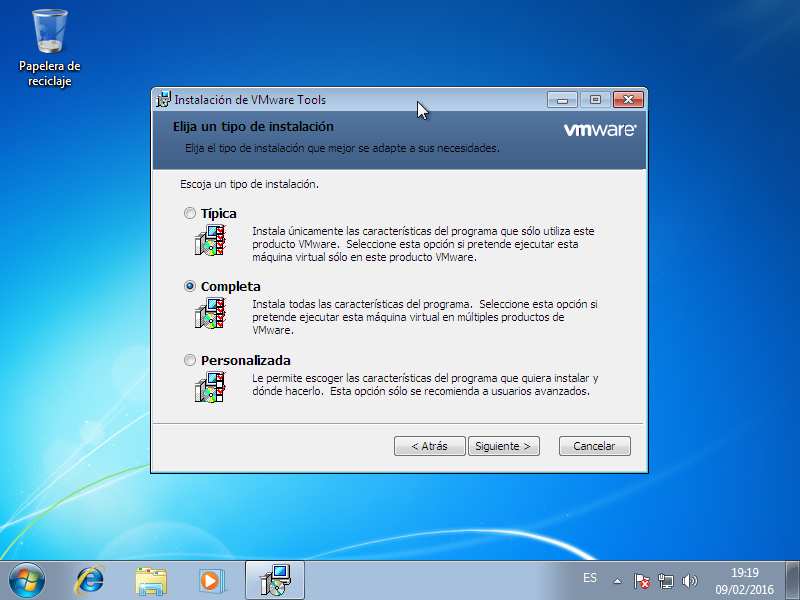Click the vmware logo in the header

(x=600, y=130)
